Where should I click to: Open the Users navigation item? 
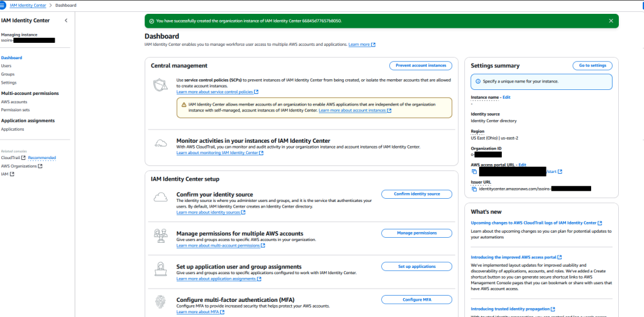[6, 65]
